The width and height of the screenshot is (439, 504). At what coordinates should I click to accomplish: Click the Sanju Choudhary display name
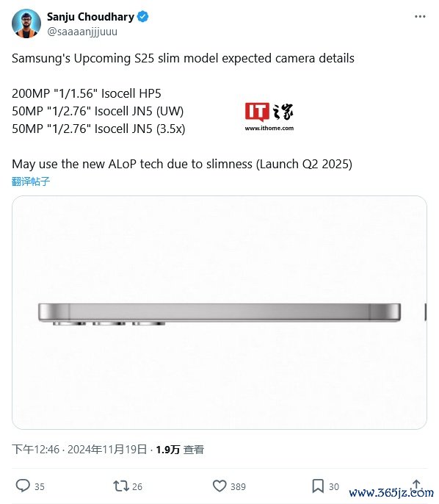click(90, 17)
